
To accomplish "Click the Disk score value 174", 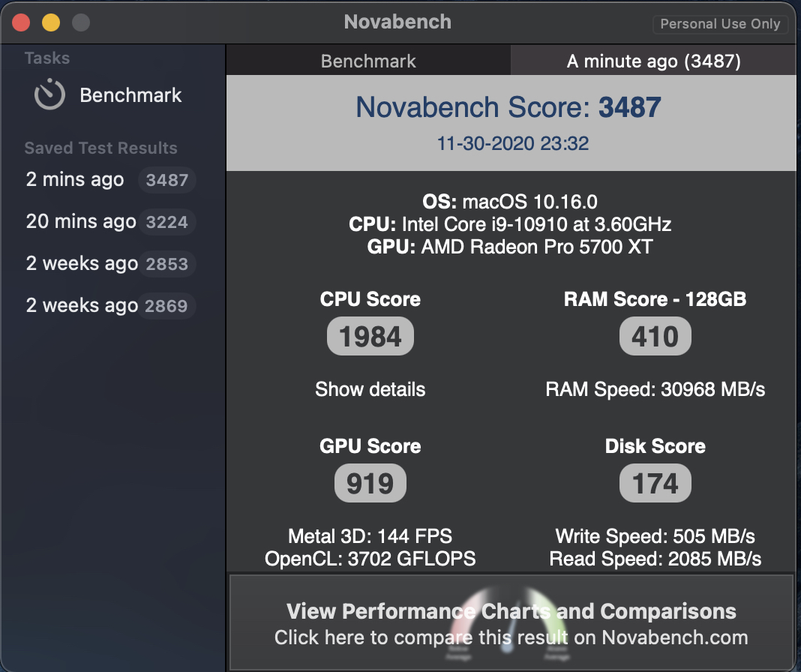I will (x=655, y=484).
